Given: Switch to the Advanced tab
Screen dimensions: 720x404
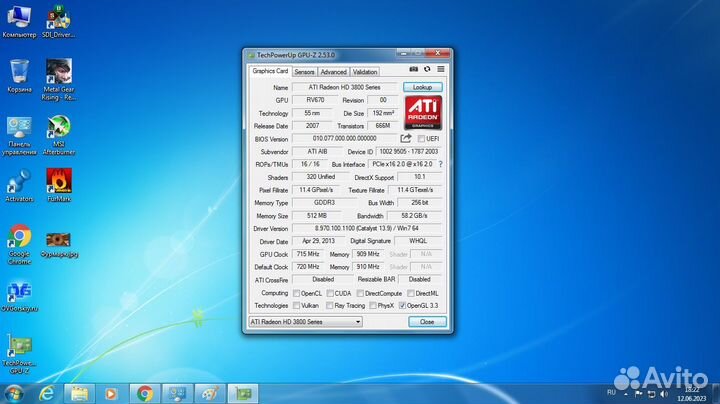Looking at the screenshot, I should click(x=333, y=72).
